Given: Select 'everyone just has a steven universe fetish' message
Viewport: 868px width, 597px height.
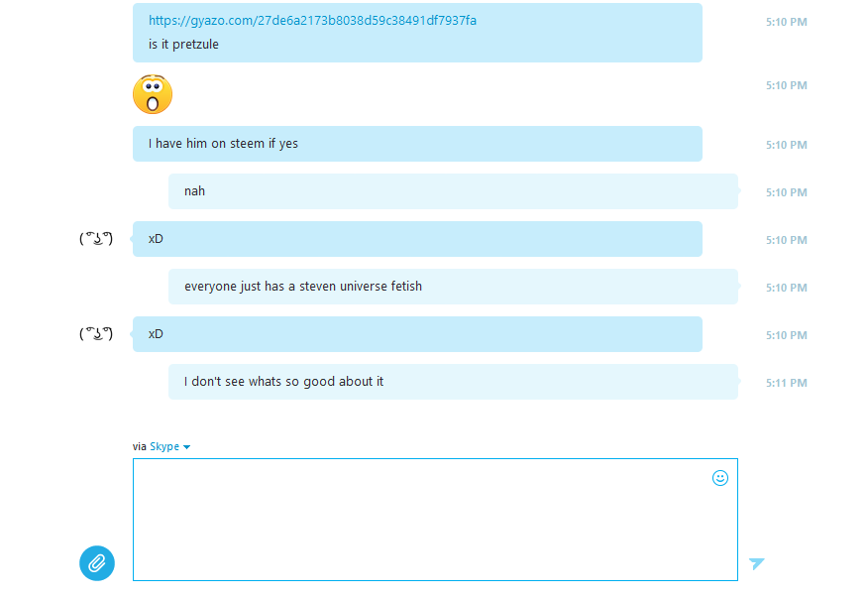Looking at the screenshot, I should click(x=453, y=287).
